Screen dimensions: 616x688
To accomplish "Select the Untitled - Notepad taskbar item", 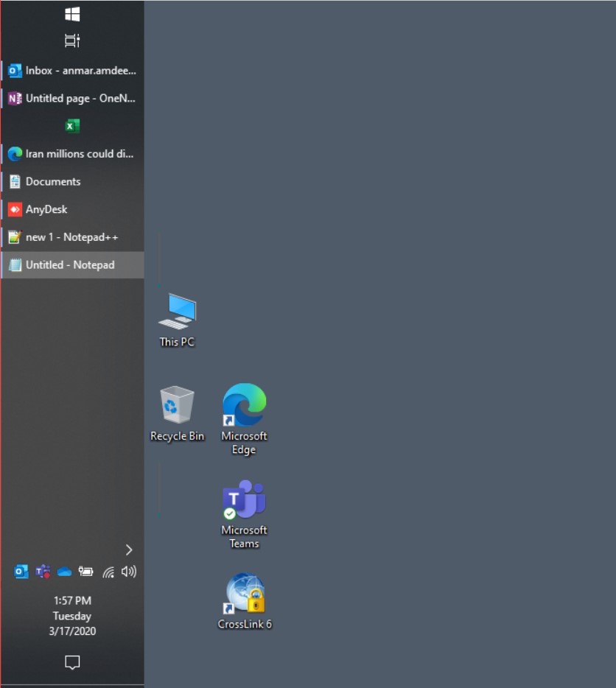I will coord(72,265).
